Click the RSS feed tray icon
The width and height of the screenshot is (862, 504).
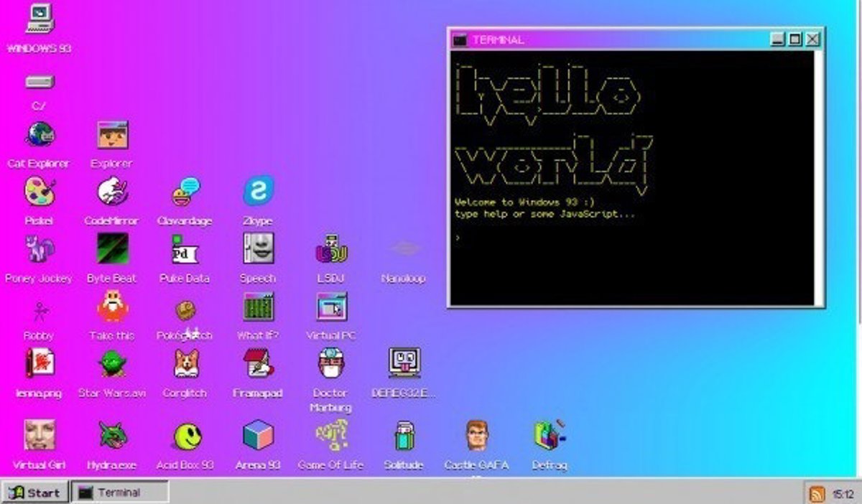point(817,493)
